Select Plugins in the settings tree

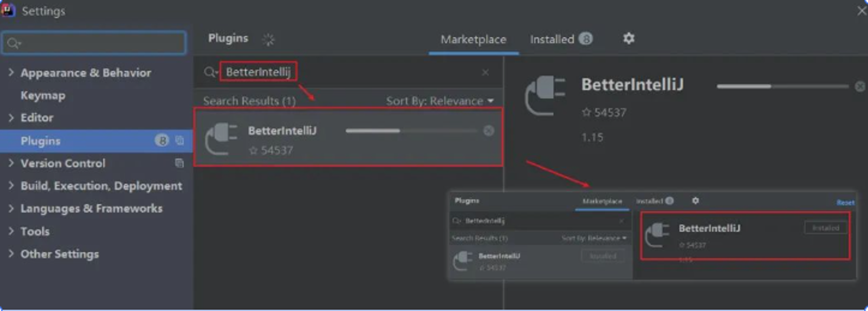(96, 141)
